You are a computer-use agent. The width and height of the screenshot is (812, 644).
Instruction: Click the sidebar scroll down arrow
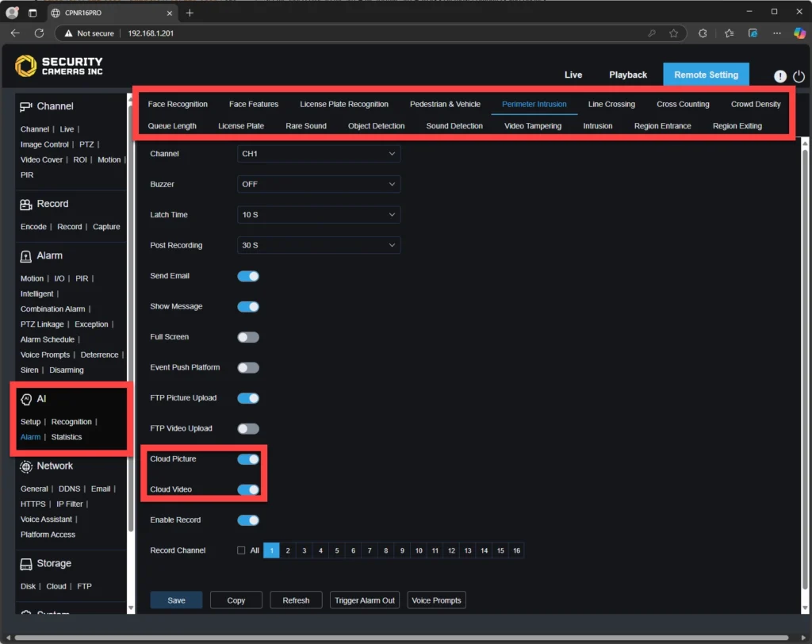pos(131,608)
